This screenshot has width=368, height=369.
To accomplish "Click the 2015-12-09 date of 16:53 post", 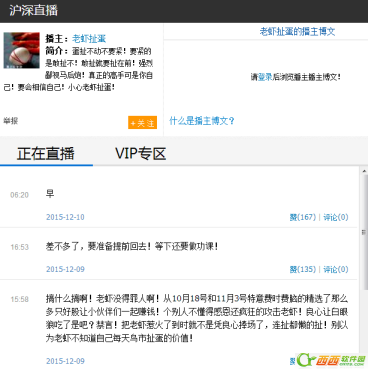I will [65, 269].
